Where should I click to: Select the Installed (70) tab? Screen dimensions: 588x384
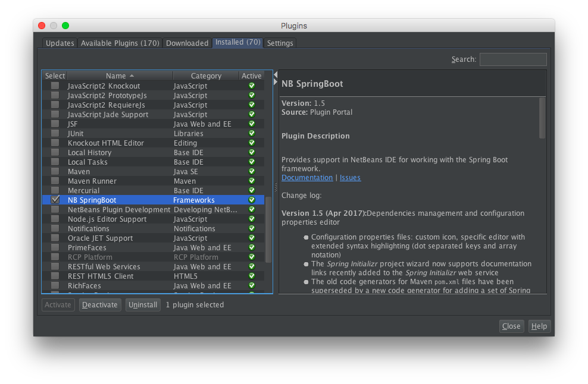[237, 42]
